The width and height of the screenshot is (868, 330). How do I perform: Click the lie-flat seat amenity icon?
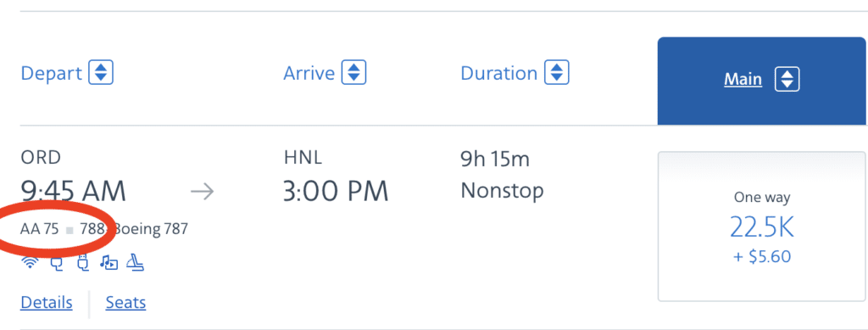pos(135,263)
